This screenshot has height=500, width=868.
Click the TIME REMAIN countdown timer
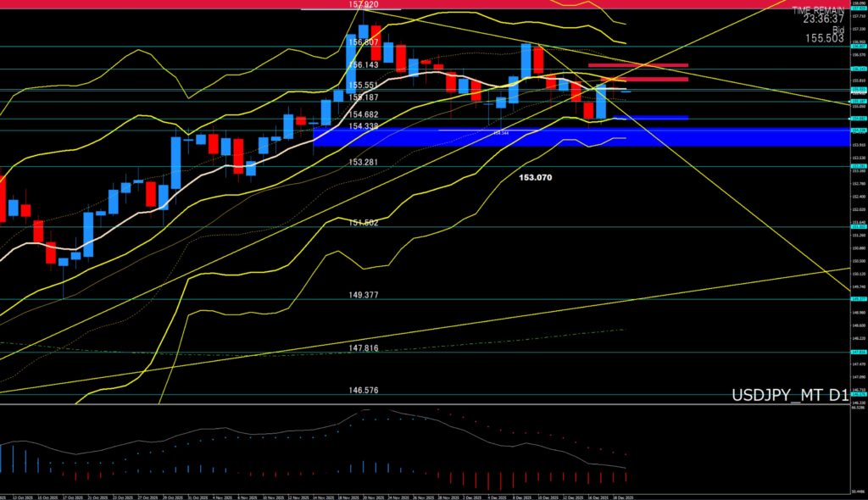point(818,18)
